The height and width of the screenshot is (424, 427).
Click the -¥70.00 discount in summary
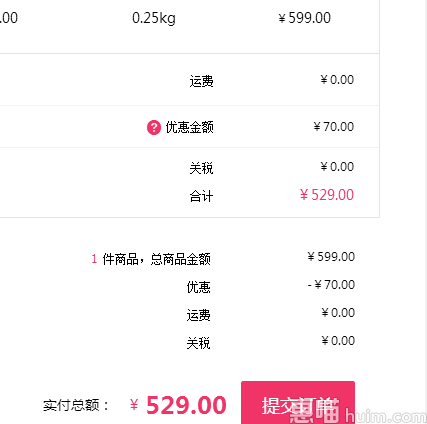point(331,285)
